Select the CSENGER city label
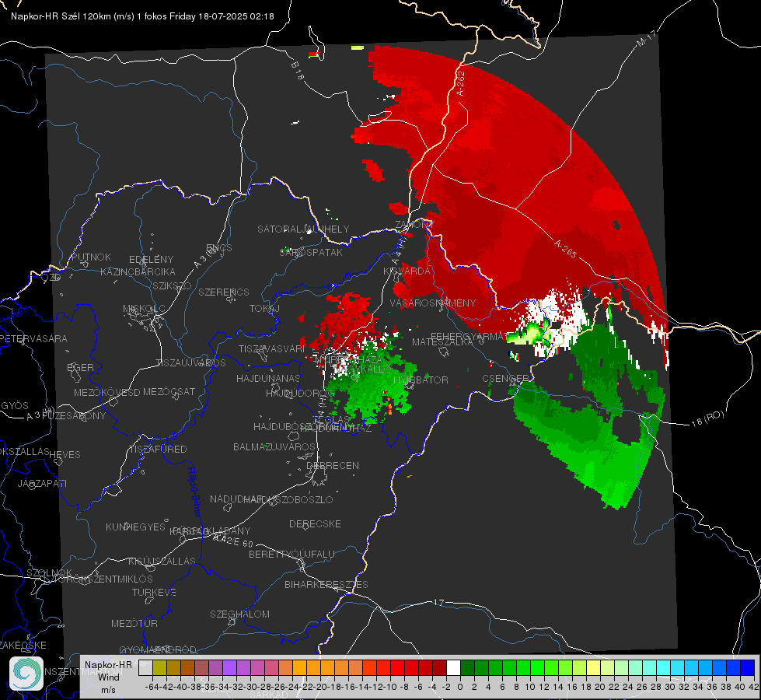Screen dimensions: 761x700 (x=505, y=378)
